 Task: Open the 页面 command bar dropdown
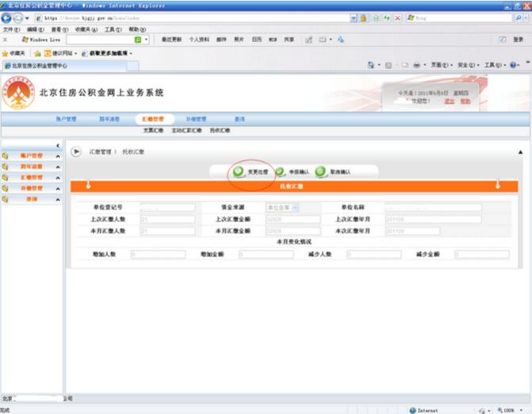tap(442, 65)
